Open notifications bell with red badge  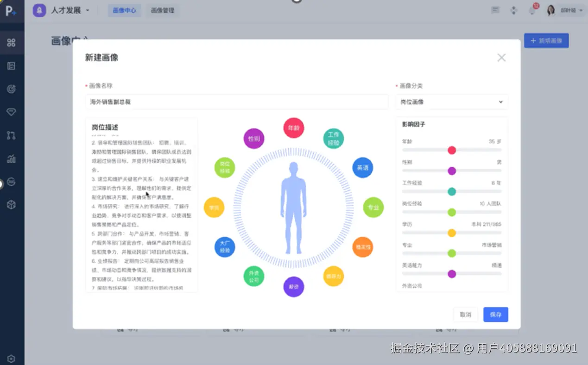click(532, 10)
